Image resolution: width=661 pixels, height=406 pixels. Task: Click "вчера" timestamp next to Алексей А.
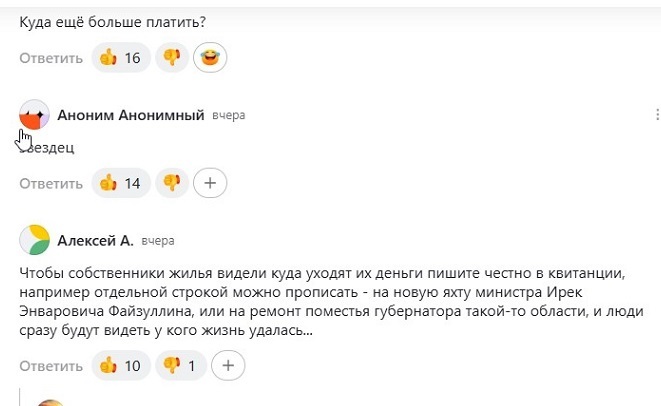point(158,241)
